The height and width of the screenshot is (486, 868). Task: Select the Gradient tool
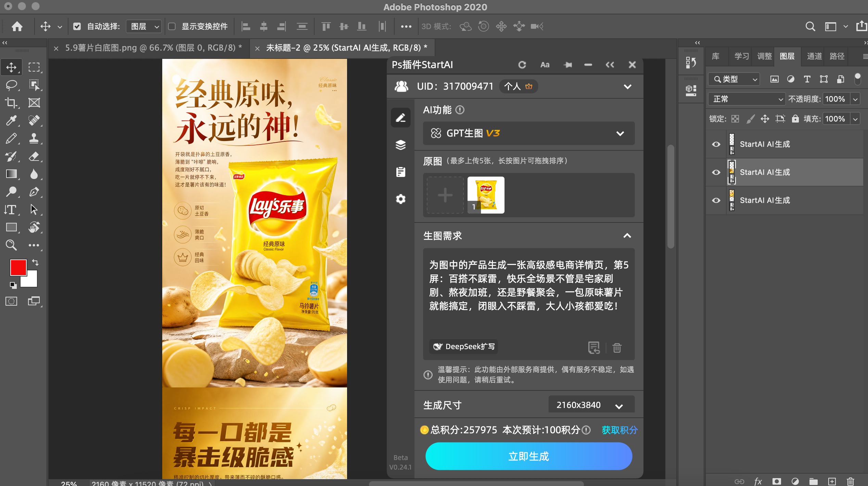[x=11, y=174]
